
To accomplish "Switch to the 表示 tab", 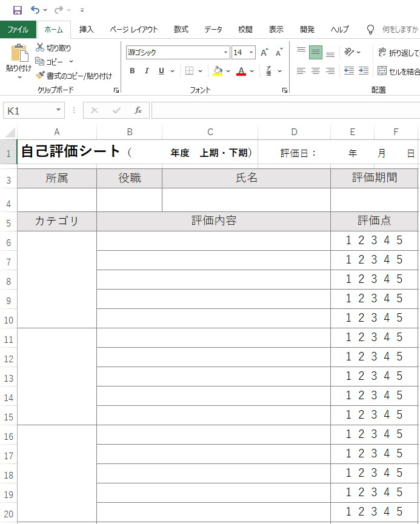I will [x=276, y=30].
